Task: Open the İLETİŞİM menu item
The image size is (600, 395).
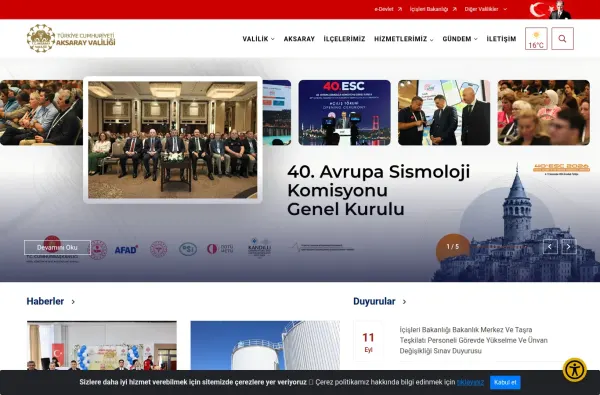Action: (x=501, y=39)
